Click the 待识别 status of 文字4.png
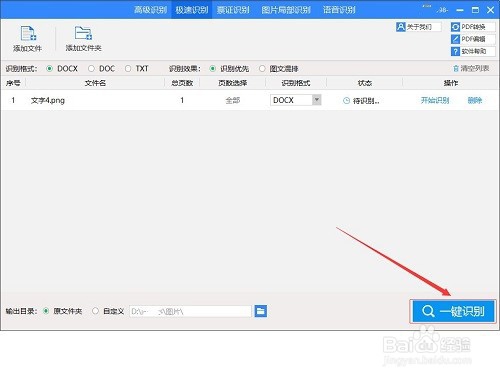 pos(361,100)
